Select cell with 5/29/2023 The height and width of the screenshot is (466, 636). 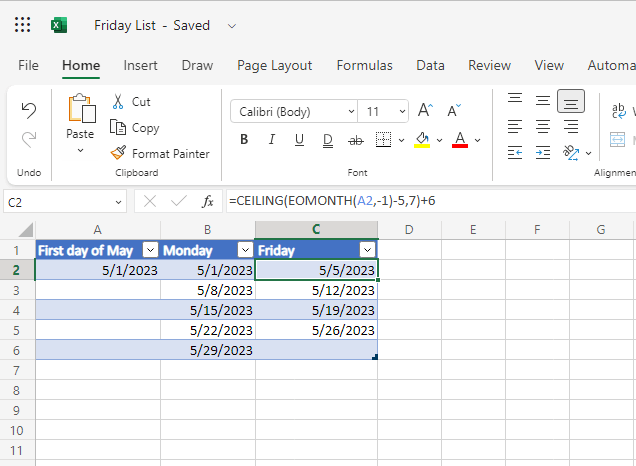click(x=207, y=350)
